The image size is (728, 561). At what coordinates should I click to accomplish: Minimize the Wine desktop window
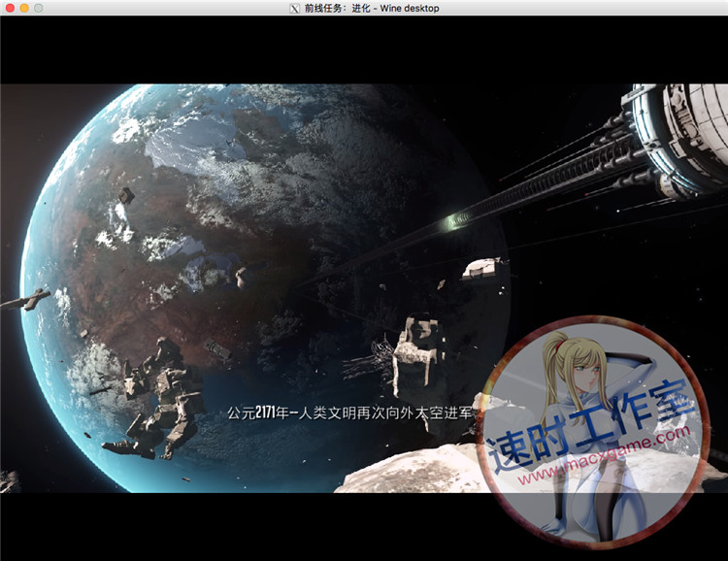(x=24, y=8)
